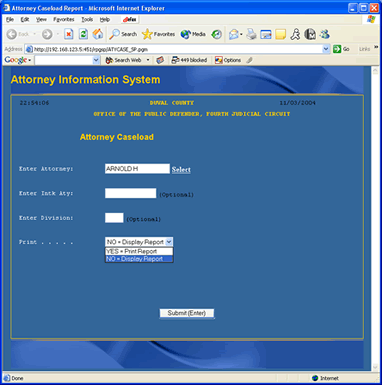The width and height of the screenshot is (382, 385).
Task: Click the 449 blocked popup button
Action: coord(189,60)
